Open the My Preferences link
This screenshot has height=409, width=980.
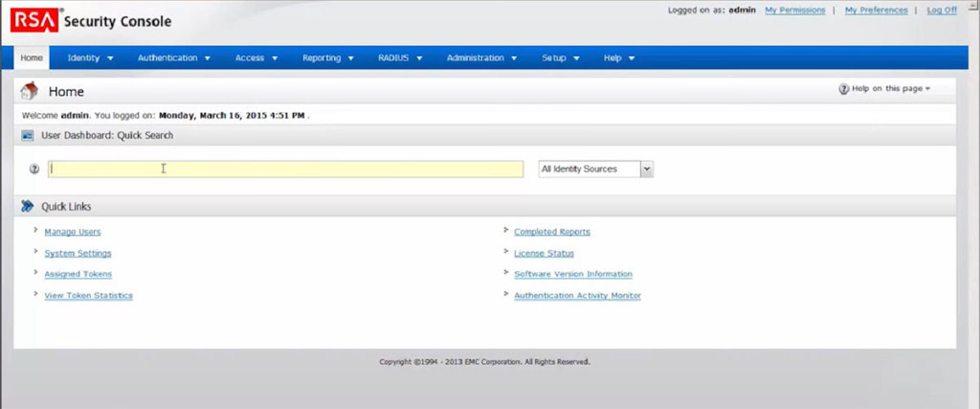click(x=876, y=11)
